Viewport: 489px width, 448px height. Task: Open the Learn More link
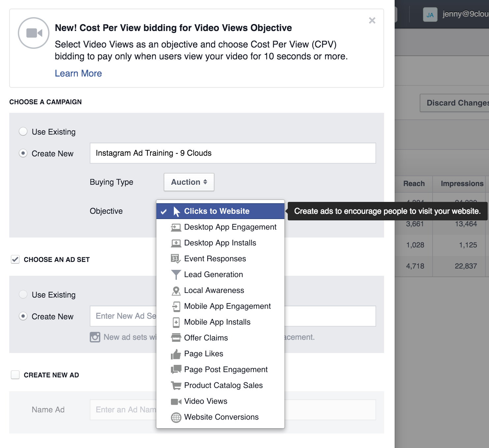78,73
